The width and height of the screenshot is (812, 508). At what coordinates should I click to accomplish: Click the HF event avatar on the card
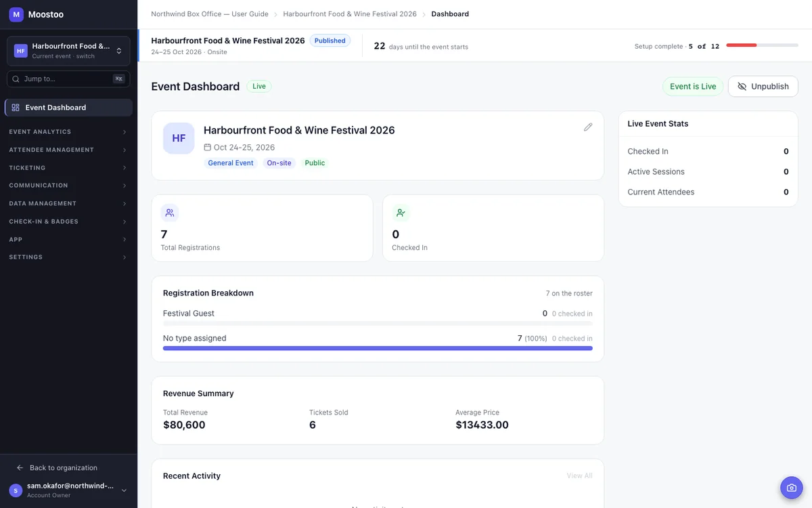coord(179,138)
